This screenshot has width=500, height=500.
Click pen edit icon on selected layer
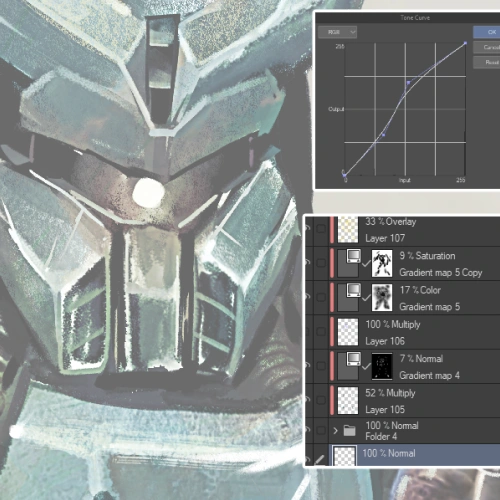(320, 460)
